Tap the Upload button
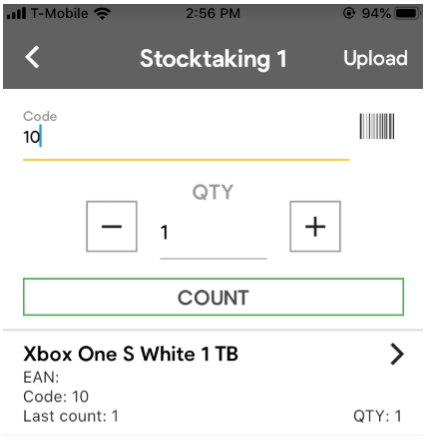 point(375,58)
